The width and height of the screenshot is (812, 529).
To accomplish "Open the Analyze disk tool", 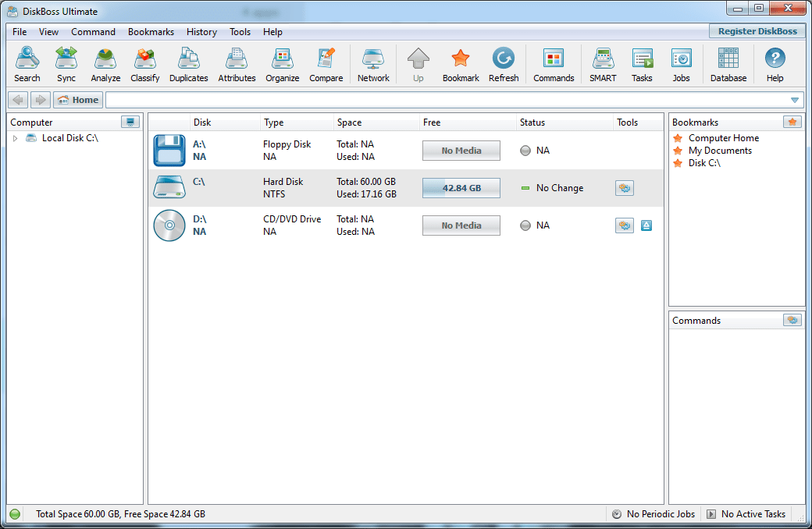I will pyautogui.click(x=105, y=65).
